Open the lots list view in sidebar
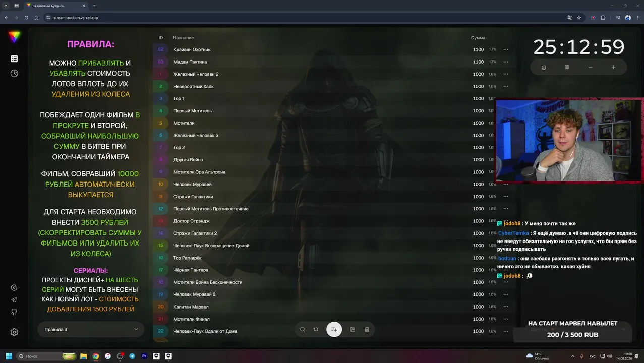The height and width of the screenshot is (363, 644). [x=14, y=58]
